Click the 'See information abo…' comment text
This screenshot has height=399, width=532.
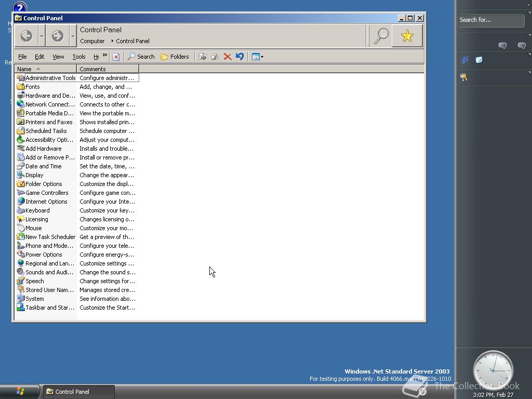click(108, 299)
